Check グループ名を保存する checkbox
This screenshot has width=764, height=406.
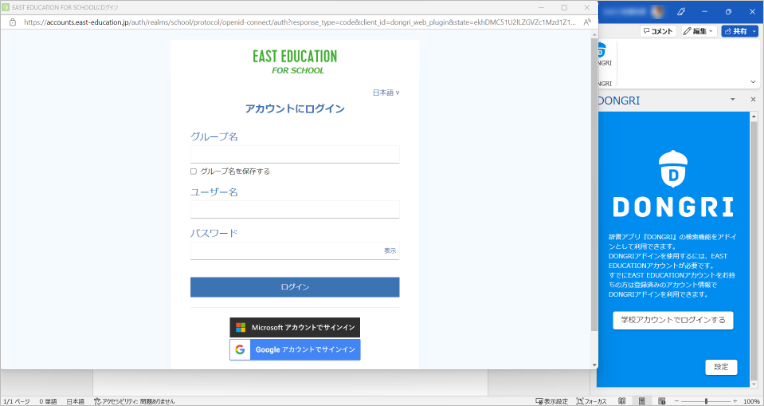click(193, 171)
